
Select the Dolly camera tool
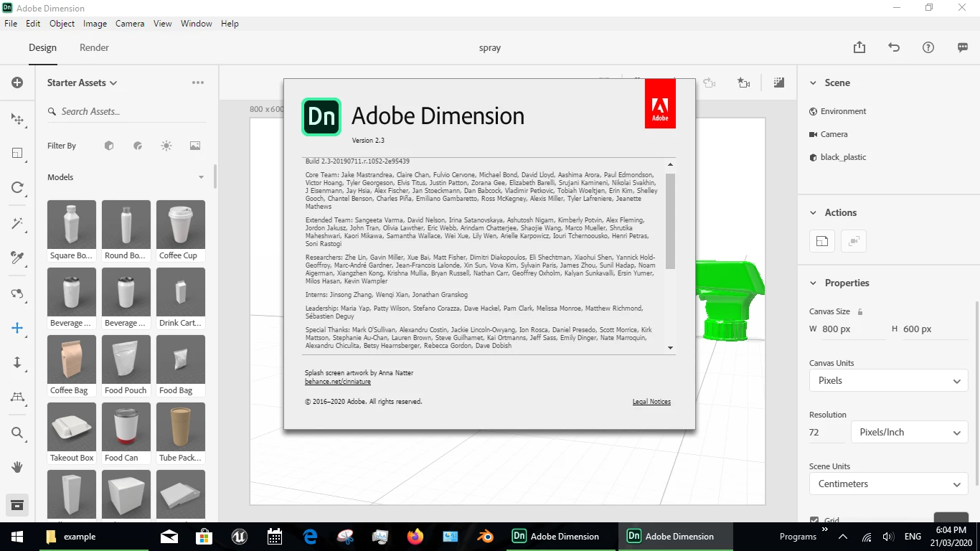17,362
